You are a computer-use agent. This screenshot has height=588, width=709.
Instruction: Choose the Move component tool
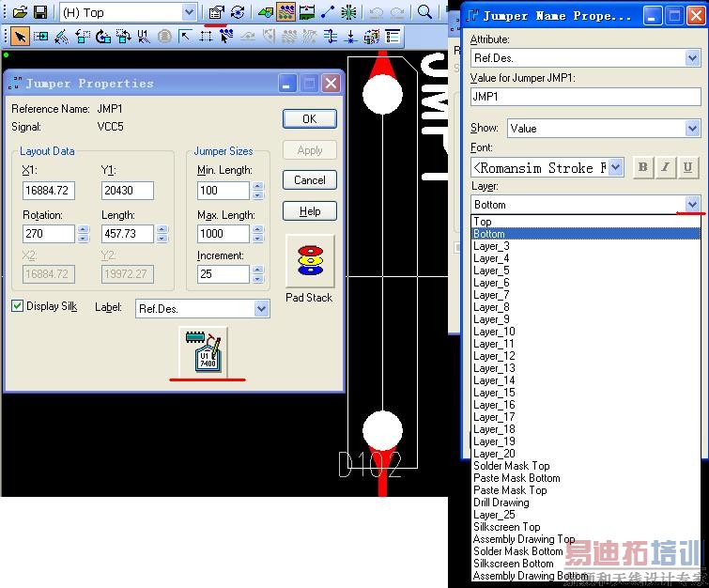[x=40, y=37]
